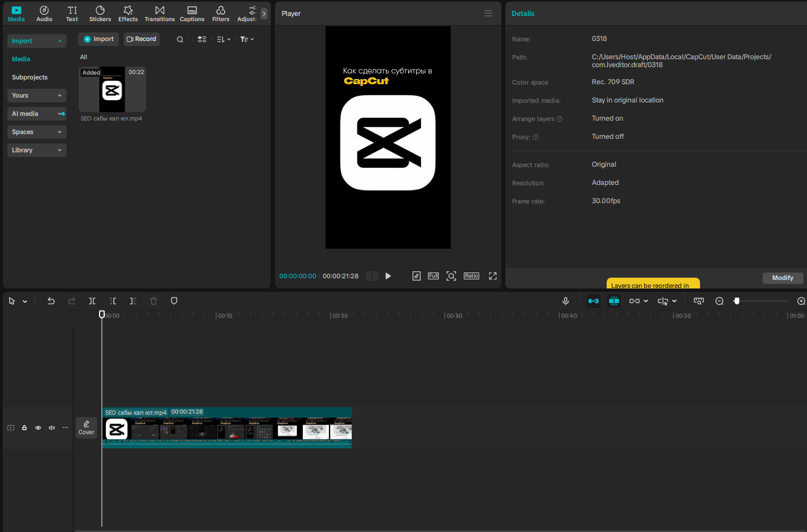Split the clip at the playhead
807x532 pixels.
click(92, 301)
